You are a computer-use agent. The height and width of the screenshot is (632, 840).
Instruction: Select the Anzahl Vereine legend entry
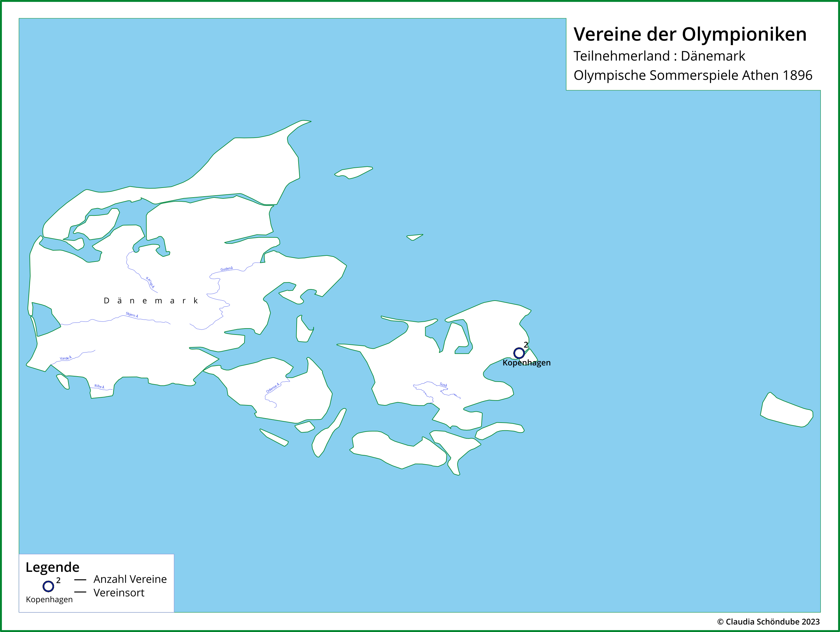(130, 579)
